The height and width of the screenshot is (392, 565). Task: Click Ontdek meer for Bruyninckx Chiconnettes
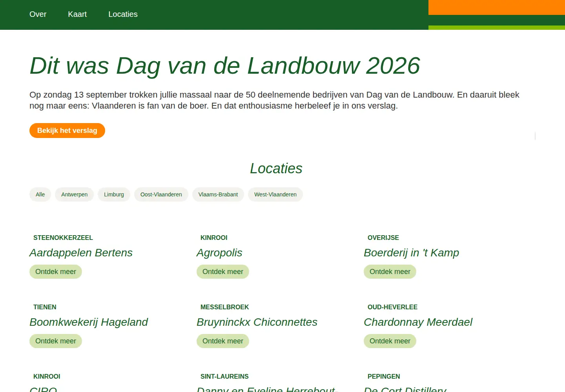point(223,341)
